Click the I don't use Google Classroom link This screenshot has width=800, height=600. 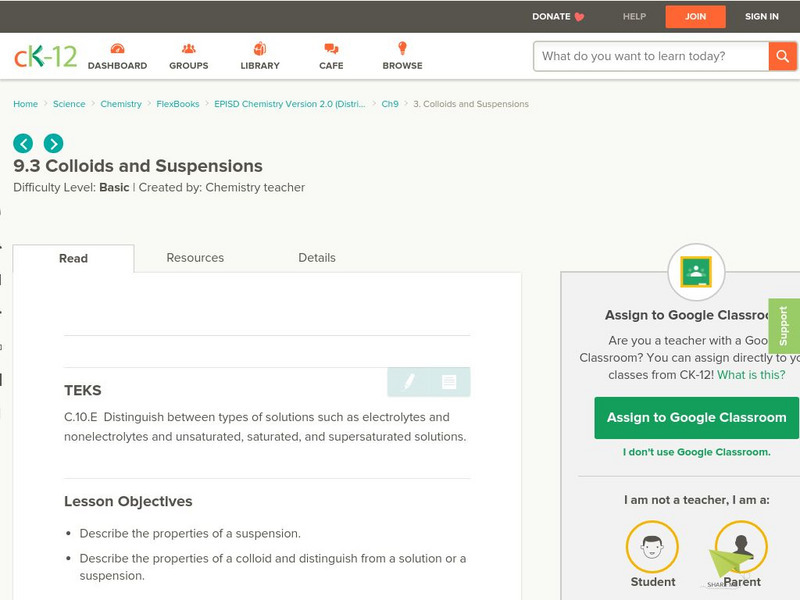697,453
